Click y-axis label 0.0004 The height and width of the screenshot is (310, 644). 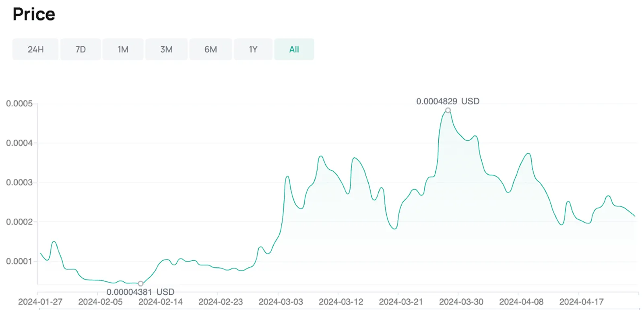(x=19, y=143)
